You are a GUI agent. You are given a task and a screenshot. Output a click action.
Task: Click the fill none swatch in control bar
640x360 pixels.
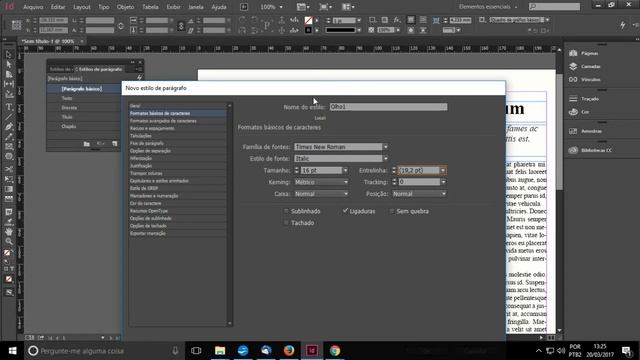(308, 20)
